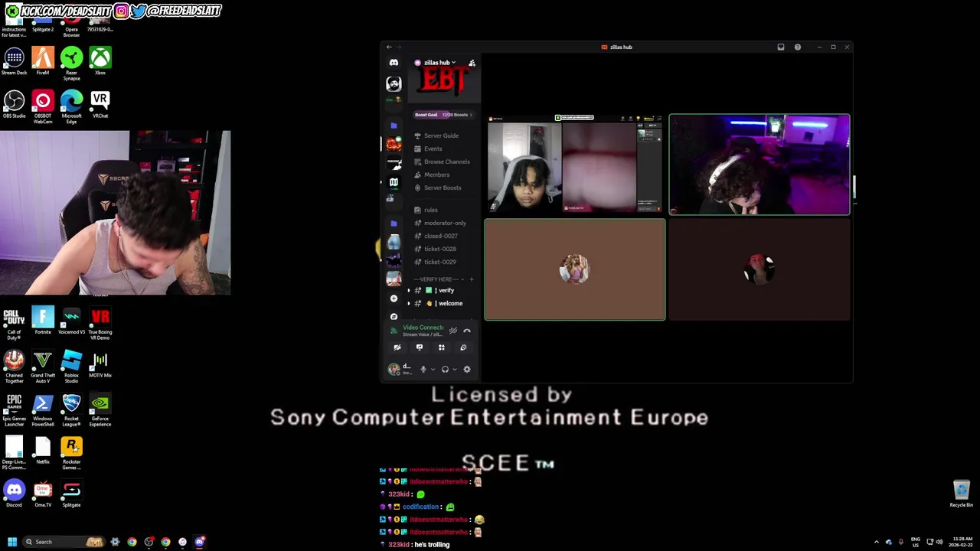Launch Stream Deck desktop shortcut
This screenshot has height=551, width=980.
tap(14, 62)
